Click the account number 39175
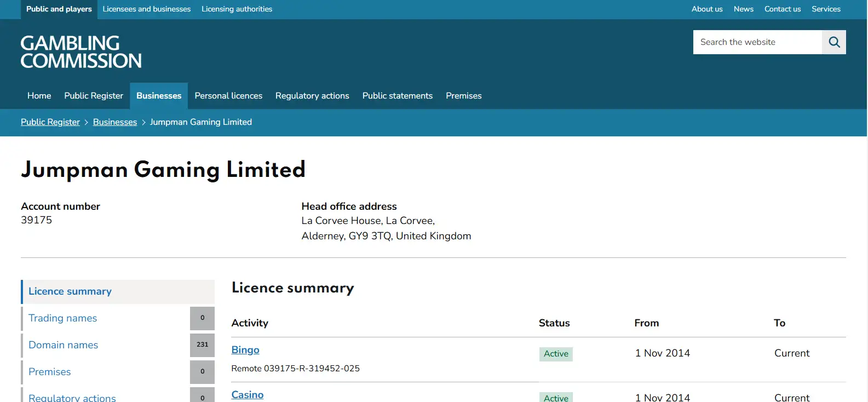The width and height of the screenshot is (868, 402). click(37, 220)
